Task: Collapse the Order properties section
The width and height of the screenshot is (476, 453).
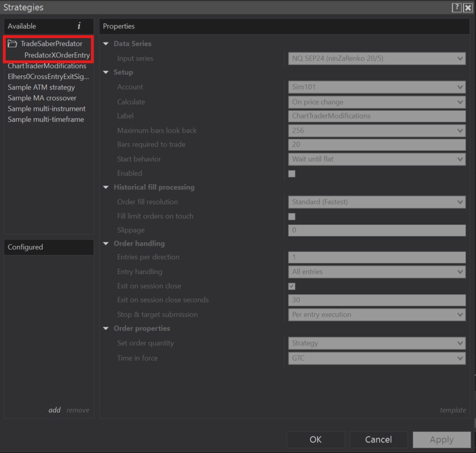Action: click(x=106, y=328)
